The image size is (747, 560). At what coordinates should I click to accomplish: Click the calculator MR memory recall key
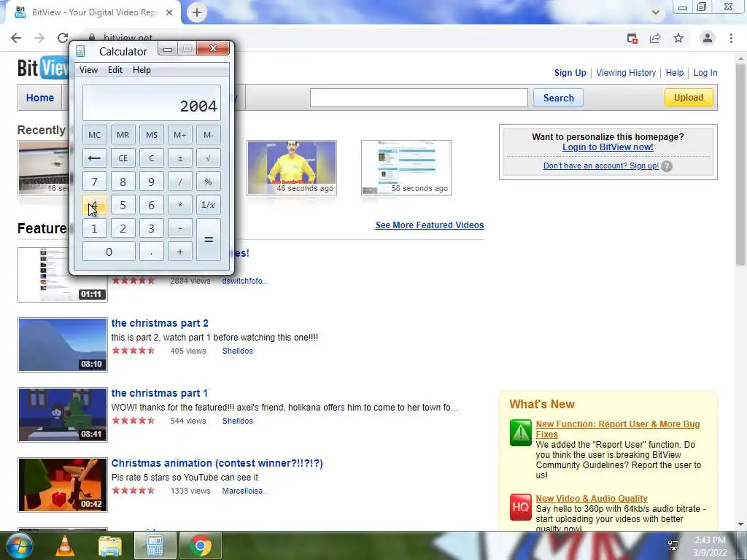tap(123, 135)
